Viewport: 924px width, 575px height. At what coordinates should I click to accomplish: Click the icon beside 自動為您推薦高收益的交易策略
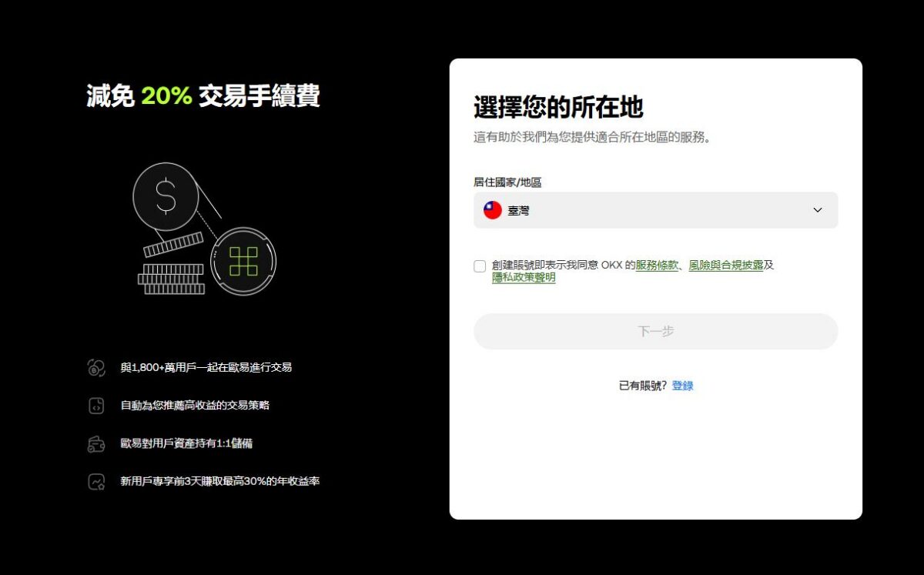pos(96,406)
